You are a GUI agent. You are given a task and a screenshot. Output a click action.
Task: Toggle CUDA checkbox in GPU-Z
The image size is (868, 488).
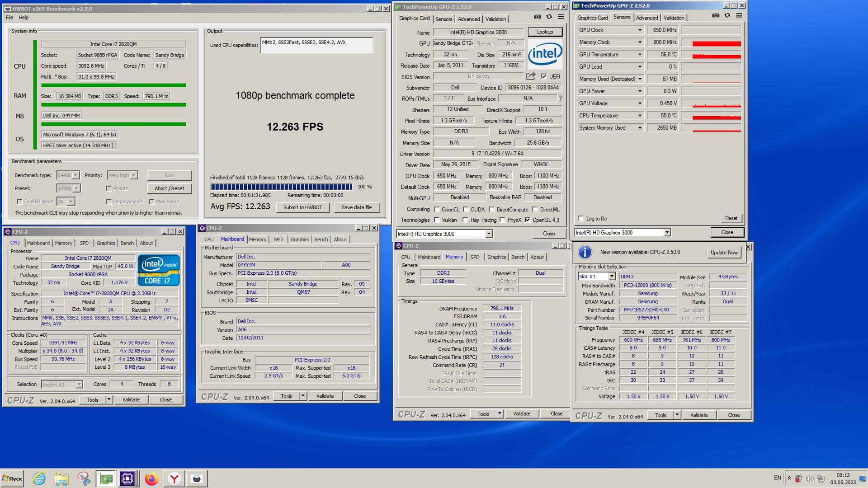tap(466, 209)
